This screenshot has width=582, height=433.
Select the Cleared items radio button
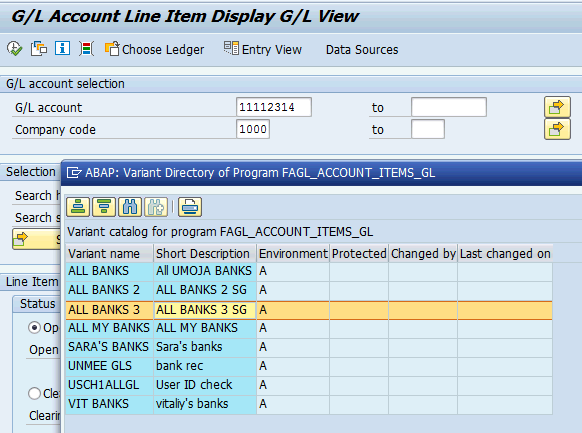[x=35, y=393]
